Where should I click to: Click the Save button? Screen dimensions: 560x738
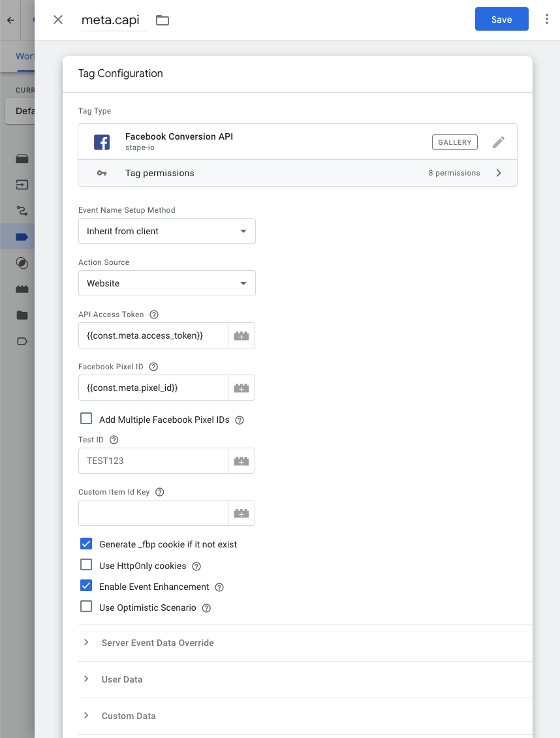[x=501, y=20]
